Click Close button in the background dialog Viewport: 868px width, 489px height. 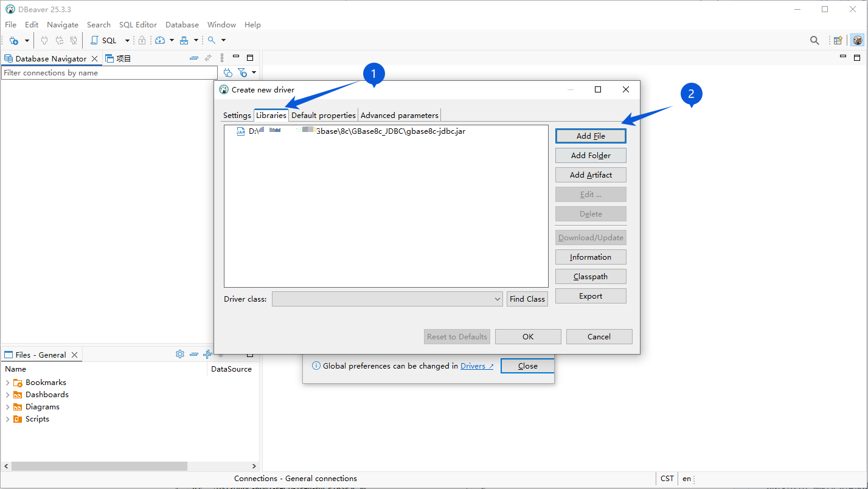point(527,366)
